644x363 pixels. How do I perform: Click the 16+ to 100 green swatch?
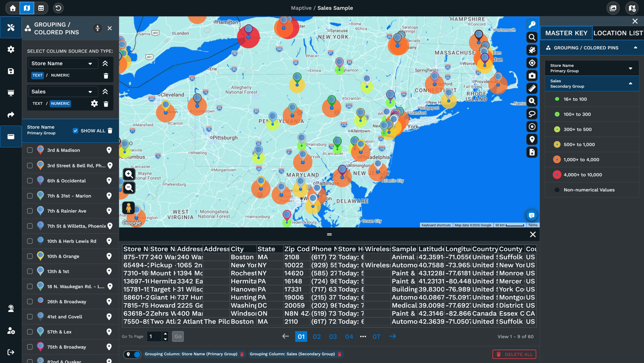coord(557,99)
